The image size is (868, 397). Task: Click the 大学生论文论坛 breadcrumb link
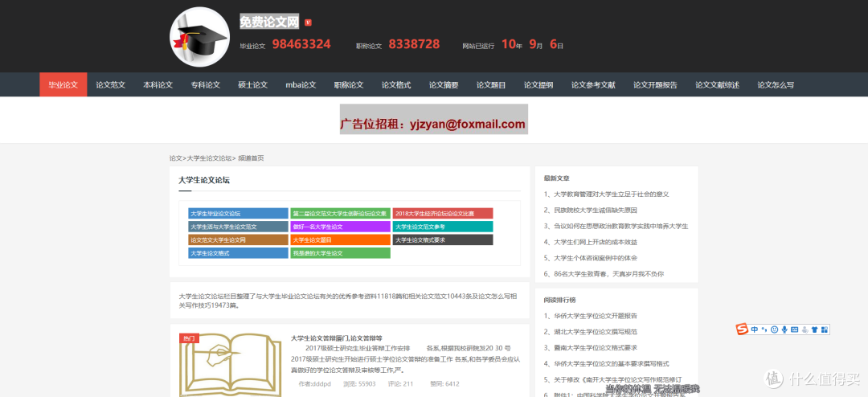[x=209, y=158]
